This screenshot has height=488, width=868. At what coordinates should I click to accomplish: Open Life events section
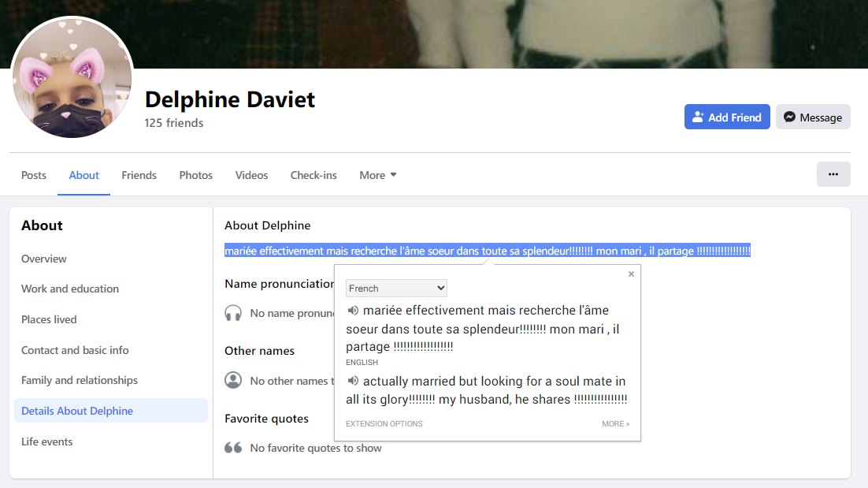(46, 441)
